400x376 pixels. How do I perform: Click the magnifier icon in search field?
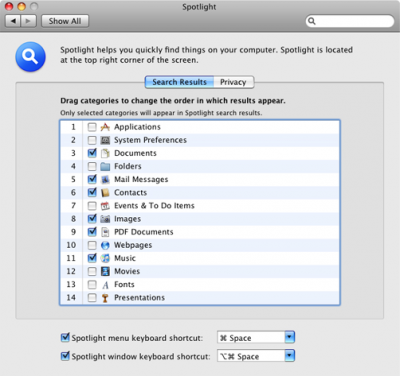pos(311,21)
